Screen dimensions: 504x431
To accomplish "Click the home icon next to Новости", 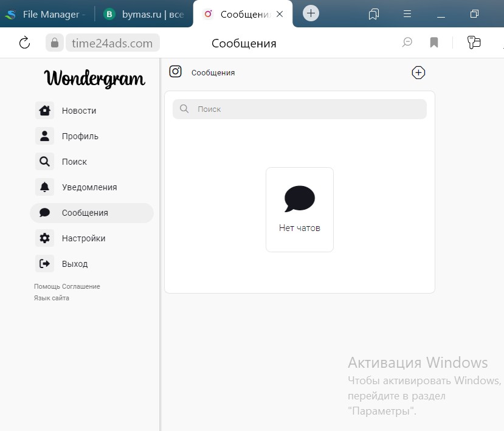I will coord(44,111).
